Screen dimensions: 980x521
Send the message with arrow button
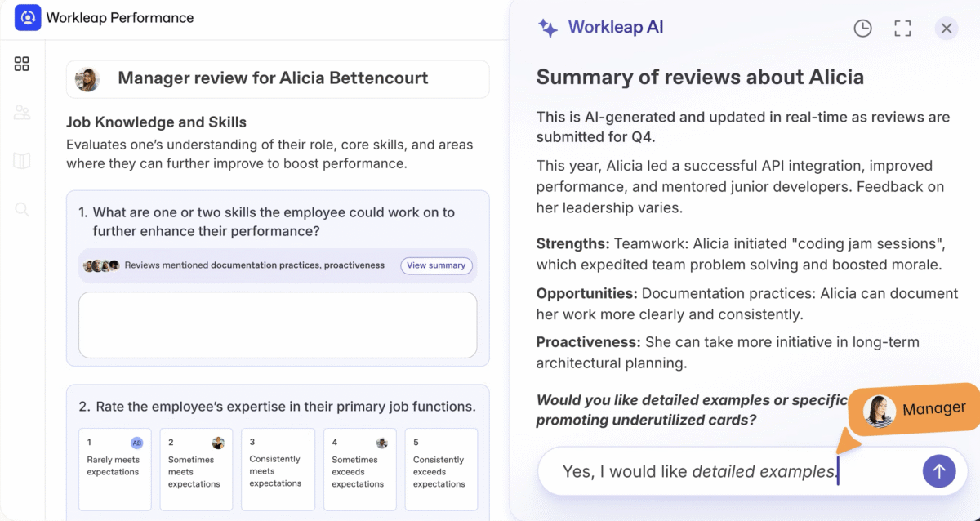pyautogui.click(x=938, y=471)
